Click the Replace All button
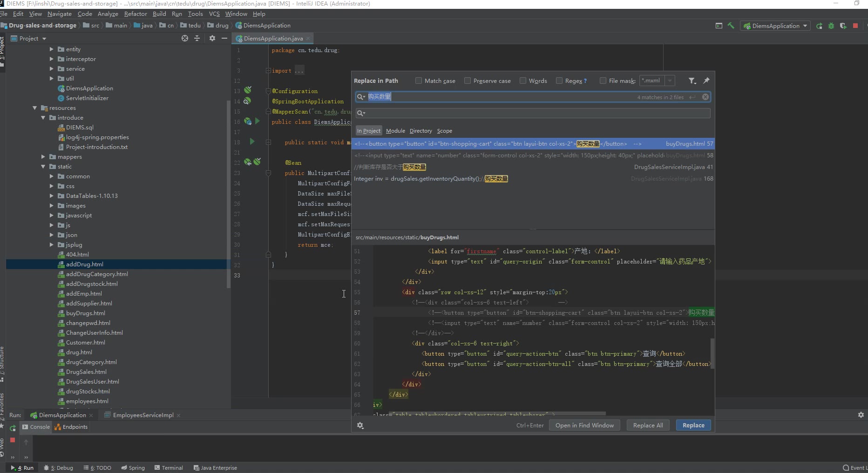The image size is (868, 473). pos(648,425)
